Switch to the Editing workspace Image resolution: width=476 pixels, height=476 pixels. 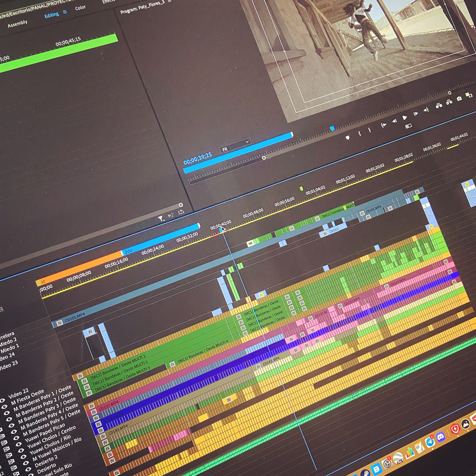(x=52, y=15)
